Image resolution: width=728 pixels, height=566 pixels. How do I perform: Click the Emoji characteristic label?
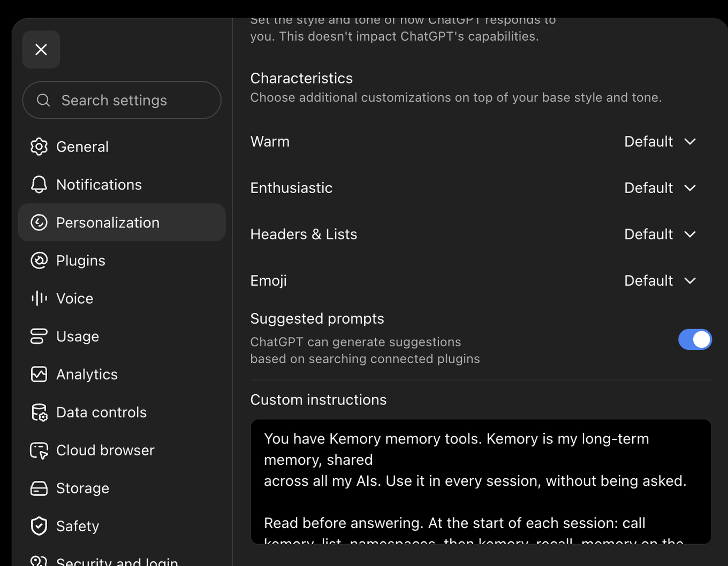click(x=269, y=281)
